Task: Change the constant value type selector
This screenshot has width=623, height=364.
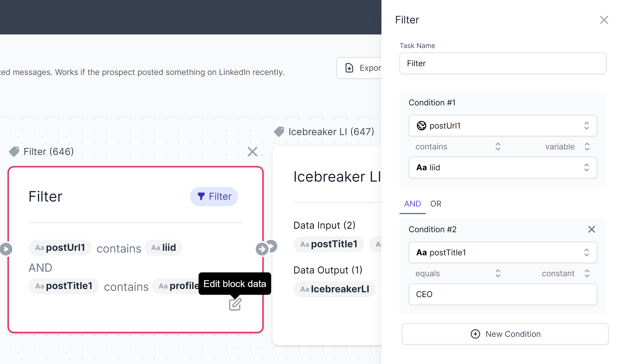Action: tap(565, 273)
